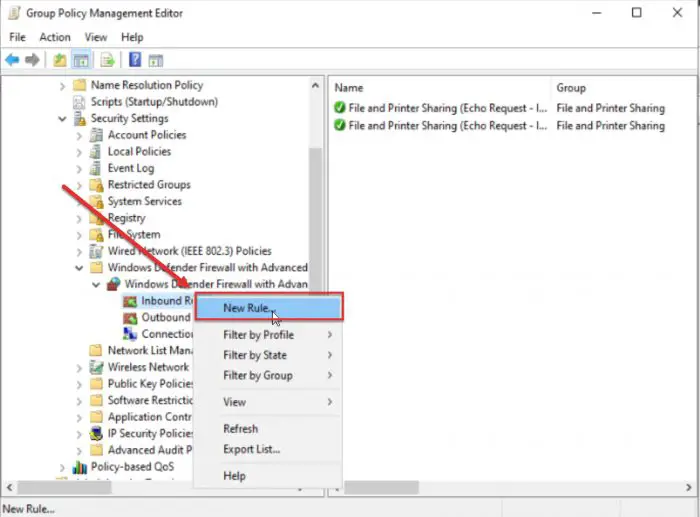Expand the Account Policies node
Viewport: 700px width, 517px height.
[x=79, y=135]
